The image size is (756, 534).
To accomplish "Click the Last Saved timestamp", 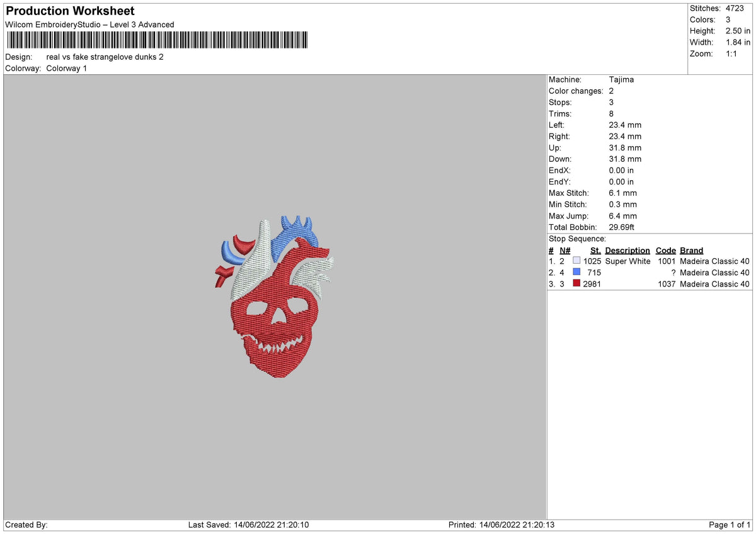I will [248, 525].
